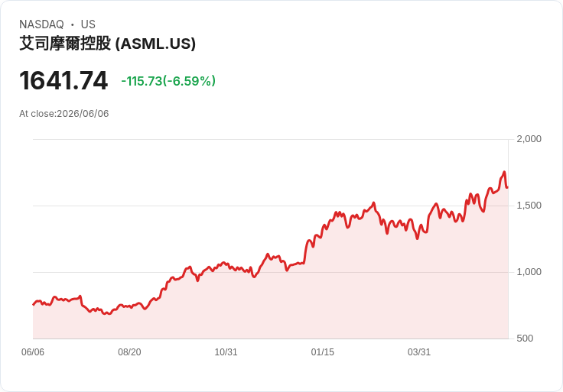This screenshot has width=563, height=392.
Task: Click the shaded pink area under the chart line
Action: [x=271, y=309]
